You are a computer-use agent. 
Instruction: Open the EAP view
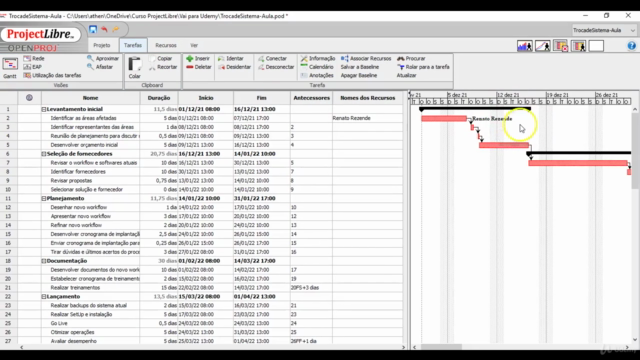[x=33, y=67]
